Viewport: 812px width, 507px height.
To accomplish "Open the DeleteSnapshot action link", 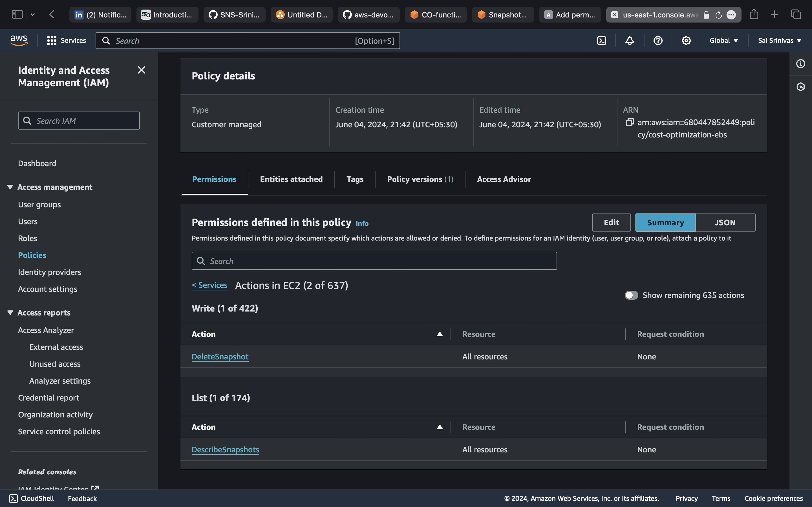I will coord(220,356).
